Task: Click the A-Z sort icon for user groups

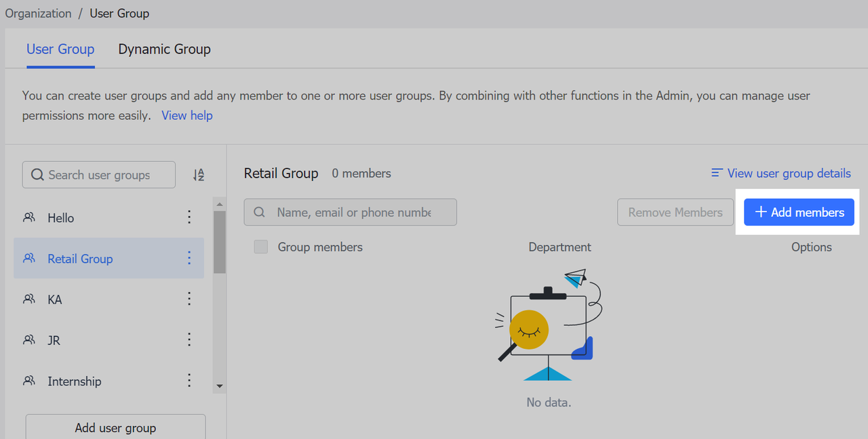Action: coord(198,175)
